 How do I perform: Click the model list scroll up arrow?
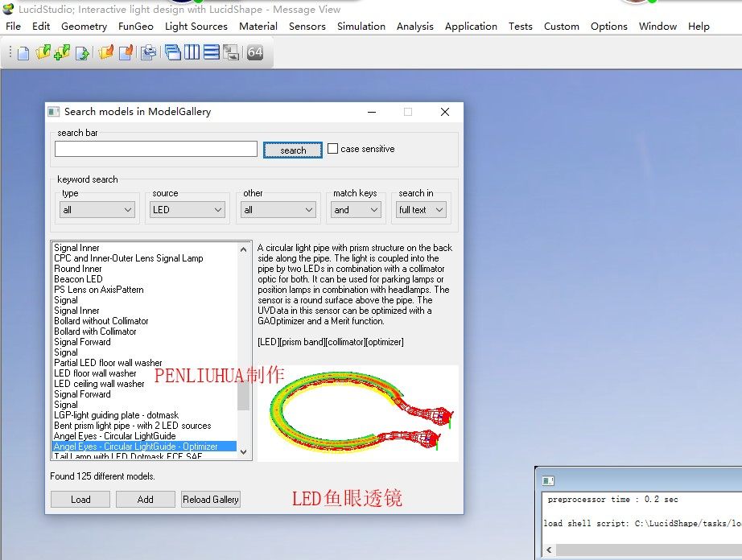[x=243, y=249]
